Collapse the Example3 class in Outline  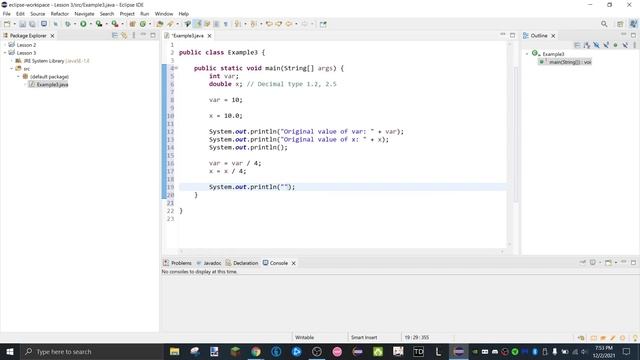(x=527, y=54)
